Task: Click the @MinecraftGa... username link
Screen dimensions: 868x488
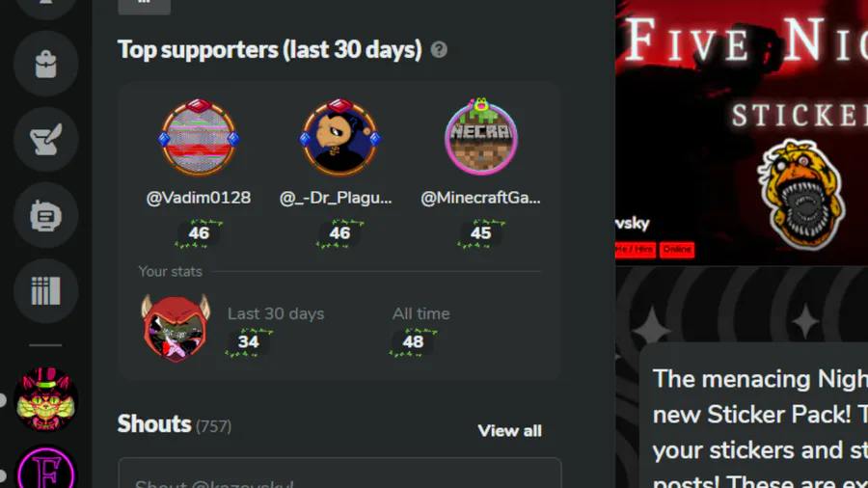Action: (480, 198)
